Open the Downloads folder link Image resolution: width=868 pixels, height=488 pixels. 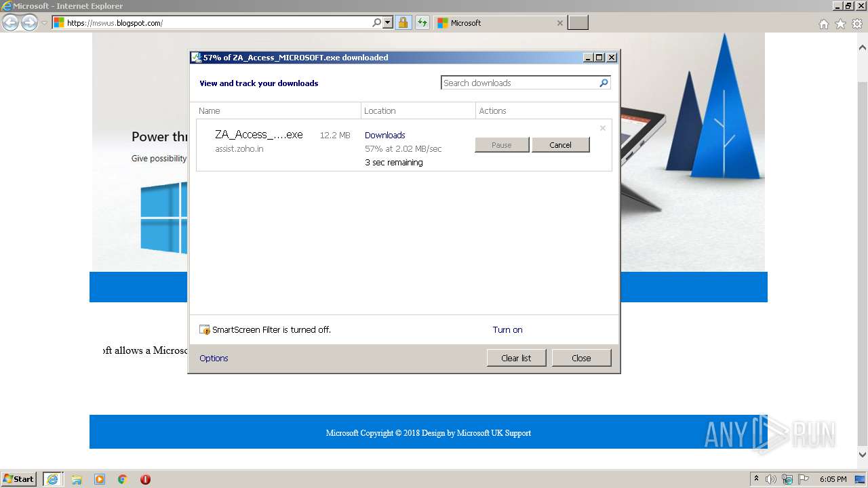(x=384, y=135)
